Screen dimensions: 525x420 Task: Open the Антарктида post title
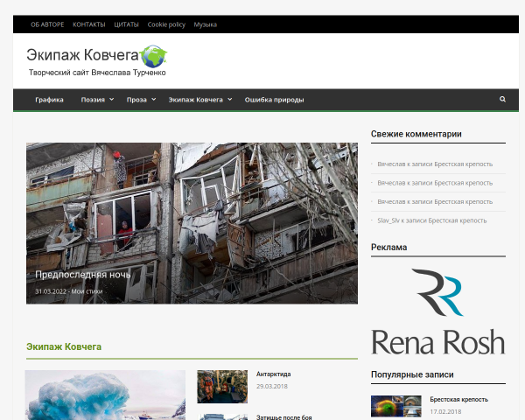tap(274, 374)
